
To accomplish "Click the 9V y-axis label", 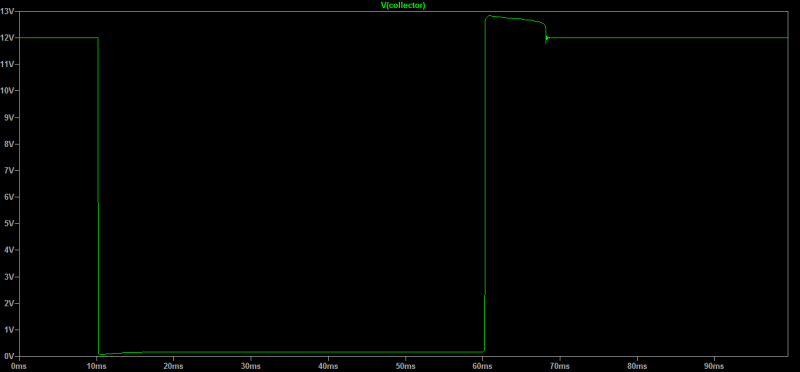I will point(9,117).
